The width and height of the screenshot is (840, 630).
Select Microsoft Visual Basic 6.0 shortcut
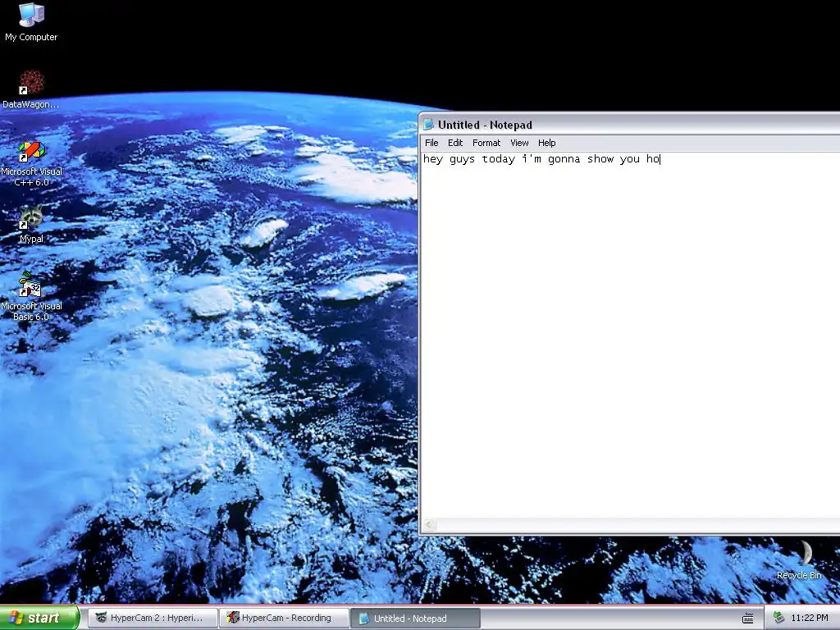(31, 297)
